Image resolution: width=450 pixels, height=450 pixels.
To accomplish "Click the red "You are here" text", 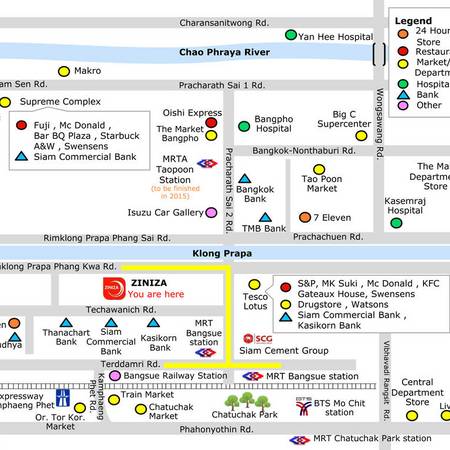I will click(156, 294).
